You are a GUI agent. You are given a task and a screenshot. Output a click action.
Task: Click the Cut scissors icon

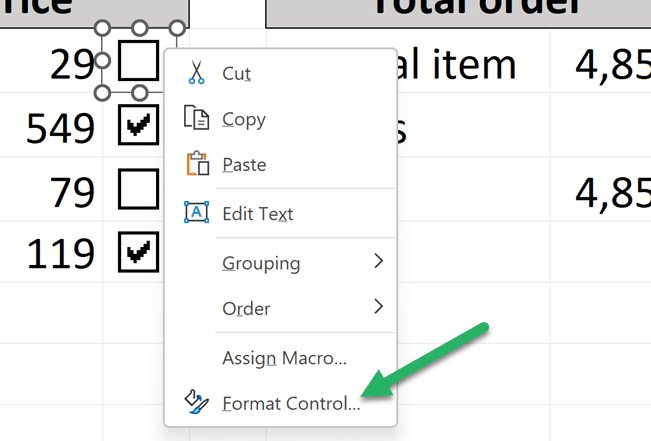tap(196, 72)
